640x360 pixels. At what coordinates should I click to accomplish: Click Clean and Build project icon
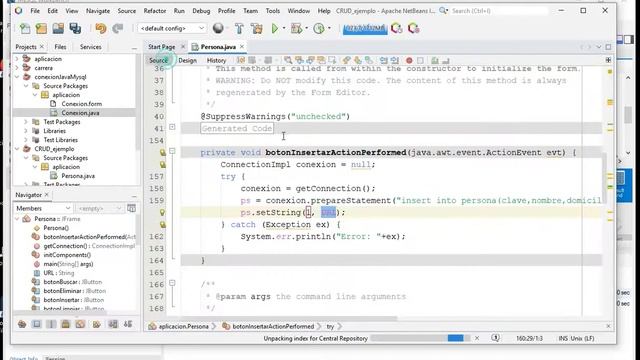(x=257, y=28)
